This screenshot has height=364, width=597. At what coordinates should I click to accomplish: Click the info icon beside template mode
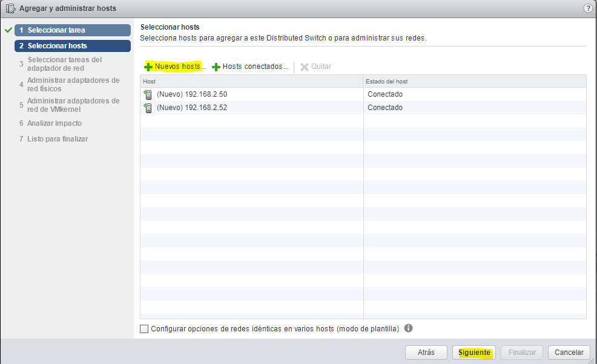pyautogui.click(x=408, y=328)
